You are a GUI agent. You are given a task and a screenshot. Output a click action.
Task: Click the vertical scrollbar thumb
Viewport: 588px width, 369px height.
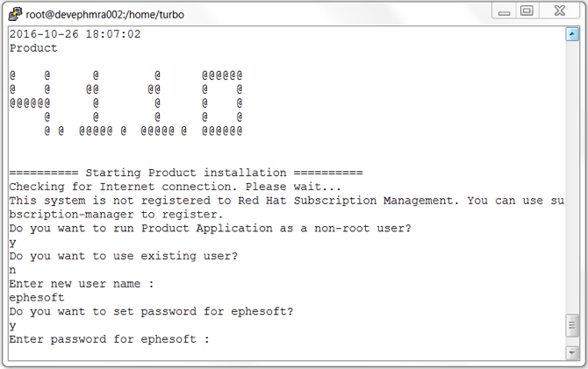click(571, 327)
